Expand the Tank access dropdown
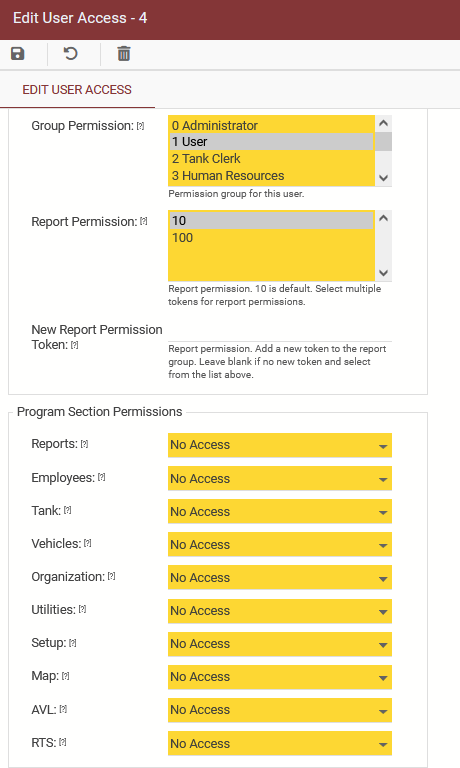 click(280, 511)
